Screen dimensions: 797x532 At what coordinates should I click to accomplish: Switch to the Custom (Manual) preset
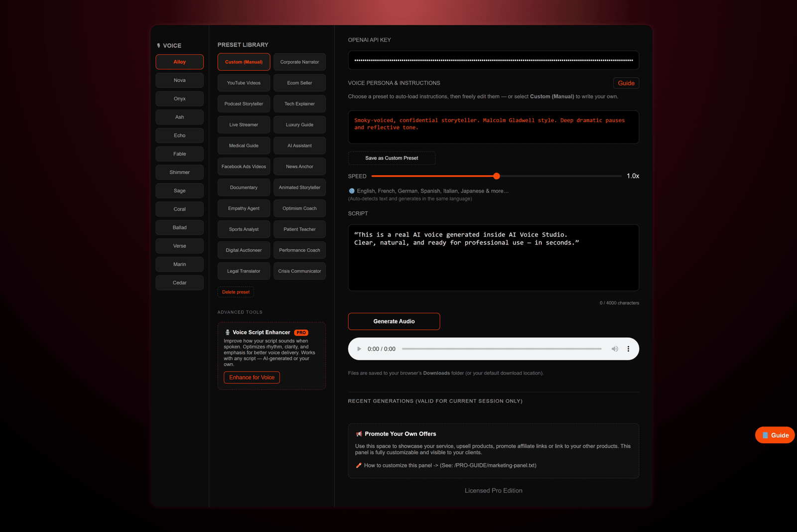click(243, 62)
